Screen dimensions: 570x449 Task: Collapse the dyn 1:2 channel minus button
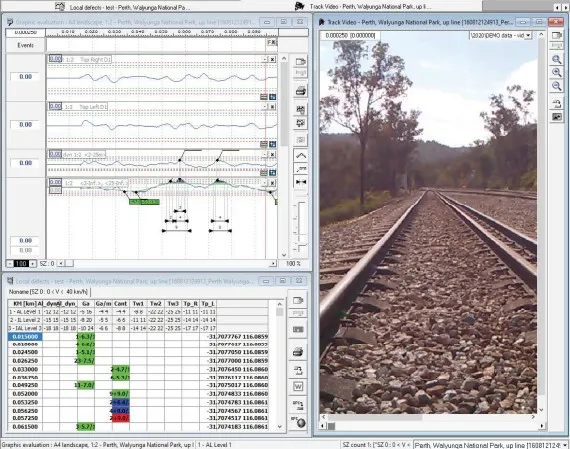pyautogui.click(x=265, y=155)
